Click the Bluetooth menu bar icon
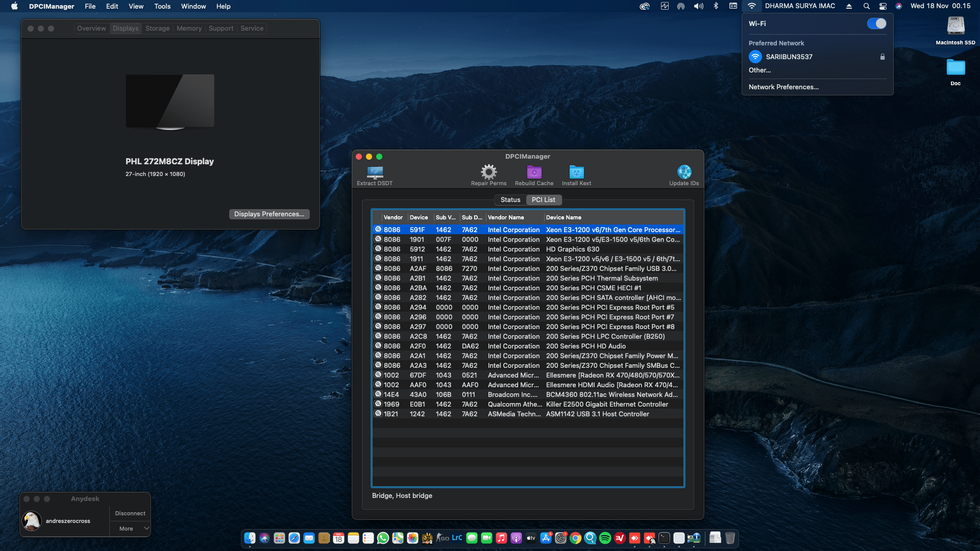The image size is (980, 551). pyautogui.click(x=716, y=6)
